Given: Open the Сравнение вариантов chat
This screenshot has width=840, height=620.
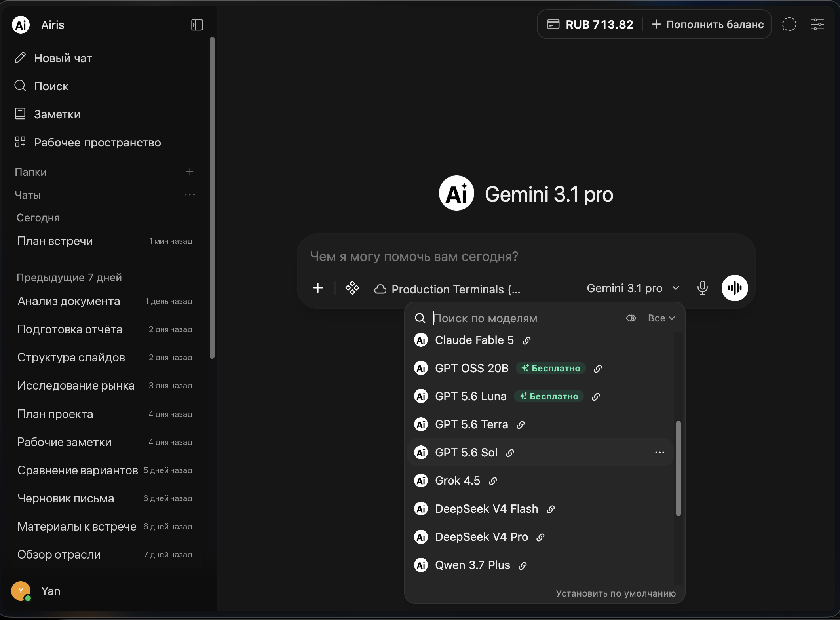Looking at the screenshot, I should (105, 470).
